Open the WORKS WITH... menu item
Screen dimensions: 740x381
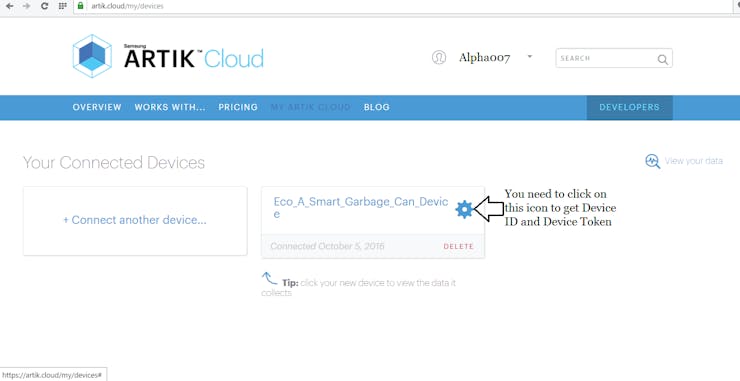coord(170,107)
